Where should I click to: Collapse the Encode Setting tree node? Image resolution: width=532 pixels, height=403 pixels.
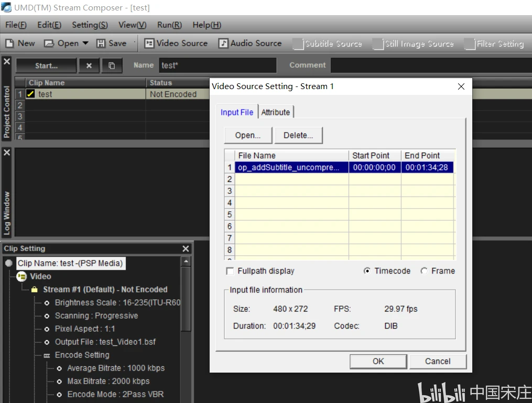pyautogui.click(x=47, y=355)
